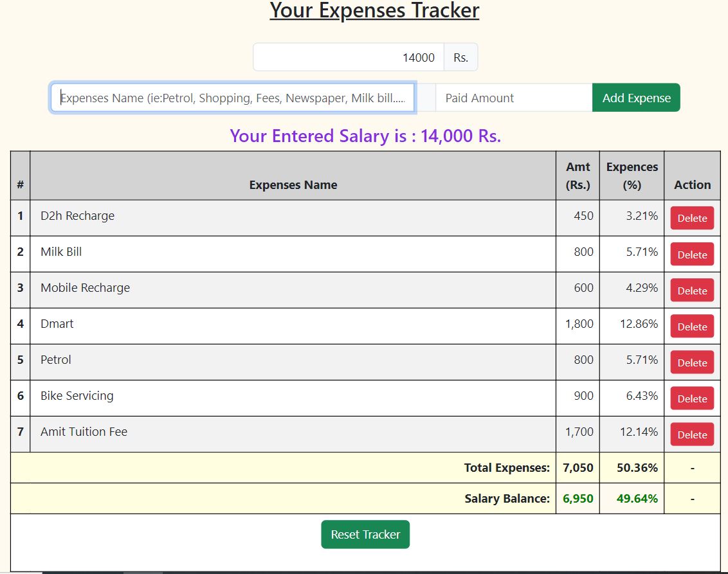Delete the Petrol expense

click(x=691, y=362)
